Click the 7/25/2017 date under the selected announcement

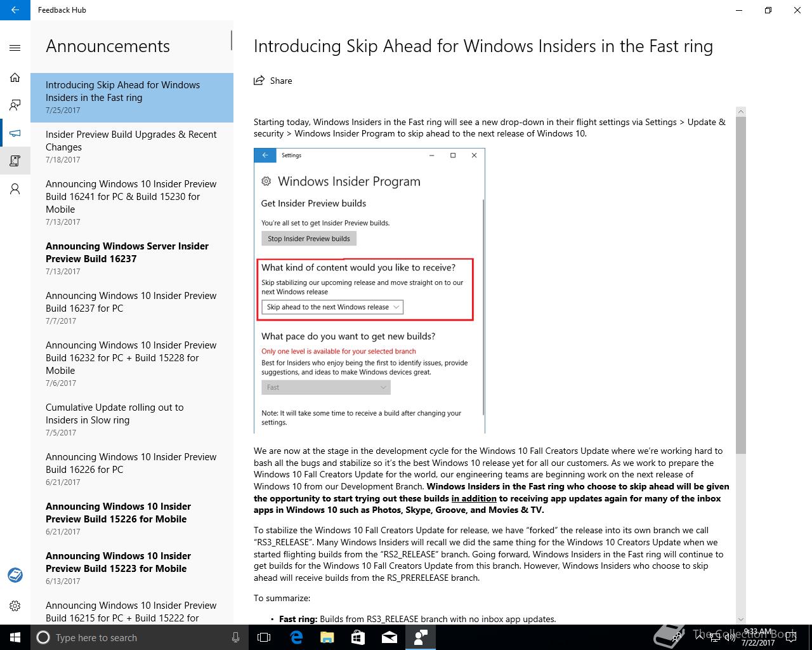63,110
